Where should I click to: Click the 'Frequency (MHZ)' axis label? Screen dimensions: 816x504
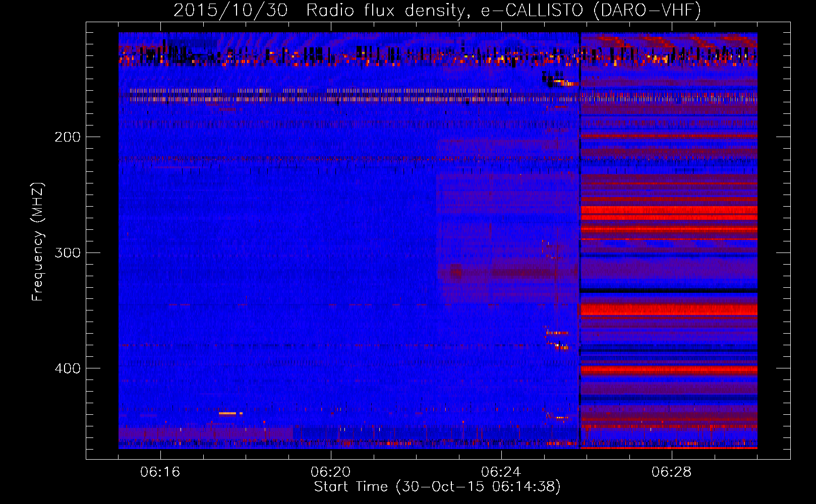[38, 241]
